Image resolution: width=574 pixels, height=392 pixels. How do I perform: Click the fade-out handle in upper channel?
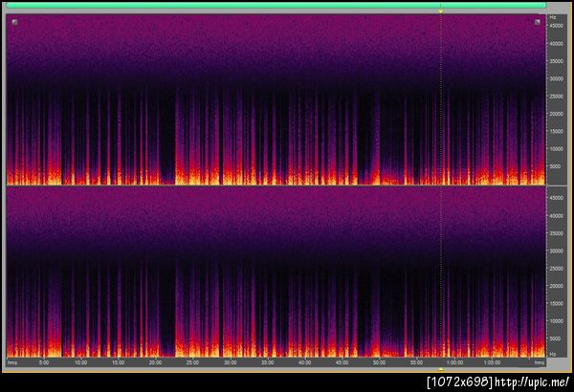(537, 22)
